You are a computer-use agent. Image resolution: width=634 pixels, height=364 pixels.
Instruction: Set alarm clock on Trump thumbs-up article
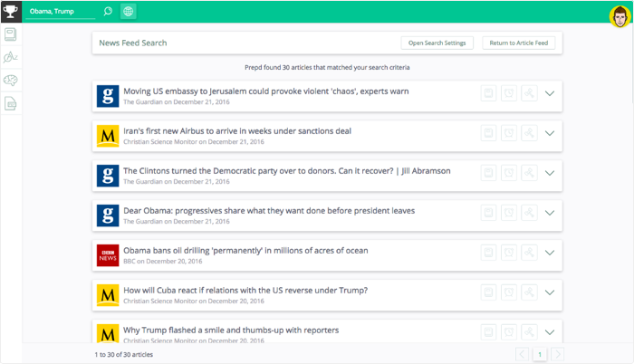coord(509,332)
